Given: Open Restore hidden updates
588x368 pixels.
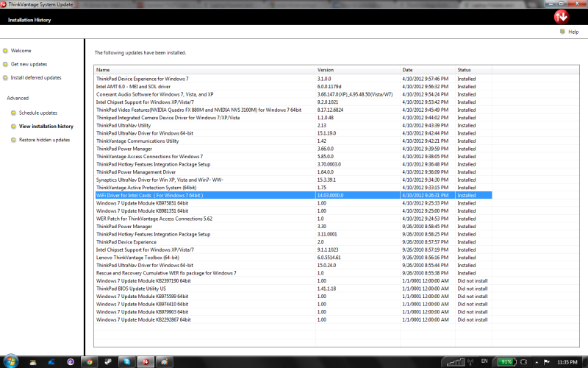Looking at the screenshot, I should tap(45, 140).
